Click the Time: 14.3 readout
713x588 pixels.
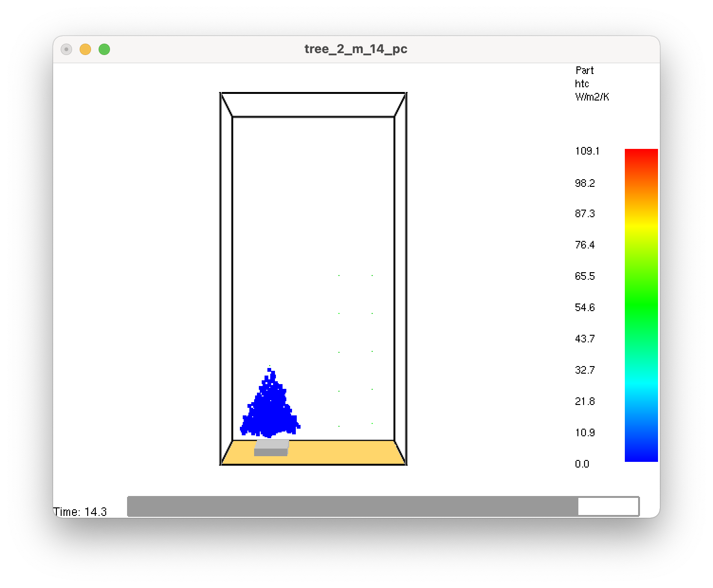click(80, 512)
